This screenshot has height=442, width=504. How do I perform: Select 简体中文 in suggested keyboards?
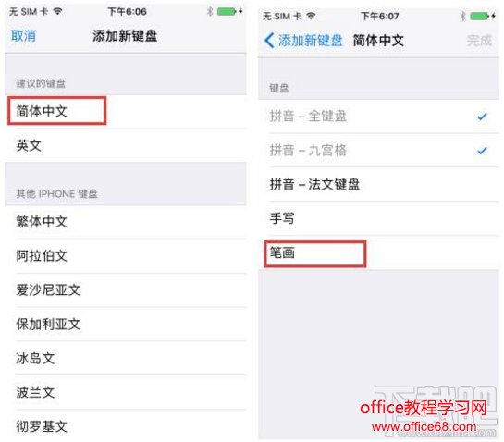point(126,111)
